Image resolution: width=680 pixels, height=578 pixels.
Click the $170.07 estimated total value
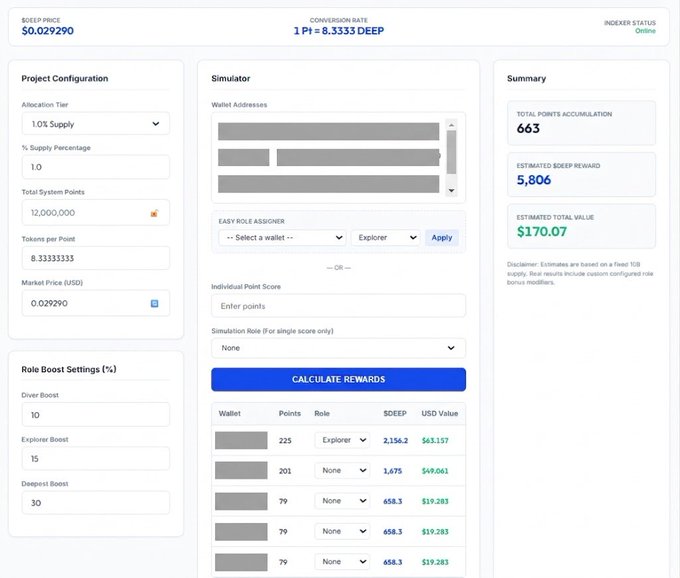542,232
